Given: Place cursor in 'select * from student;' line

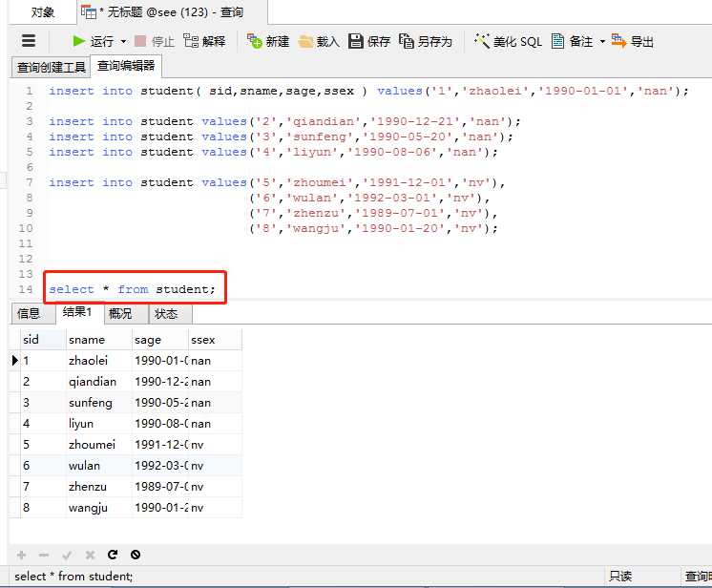Looking at the screenshot, I should point(132,289).
